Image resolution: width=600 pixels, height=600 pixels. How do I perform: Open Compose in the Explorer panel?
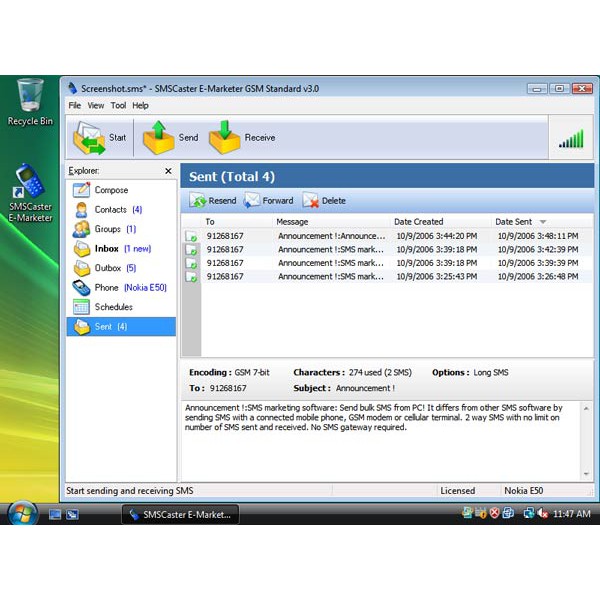pyautogui.click(x=81, y=190)
